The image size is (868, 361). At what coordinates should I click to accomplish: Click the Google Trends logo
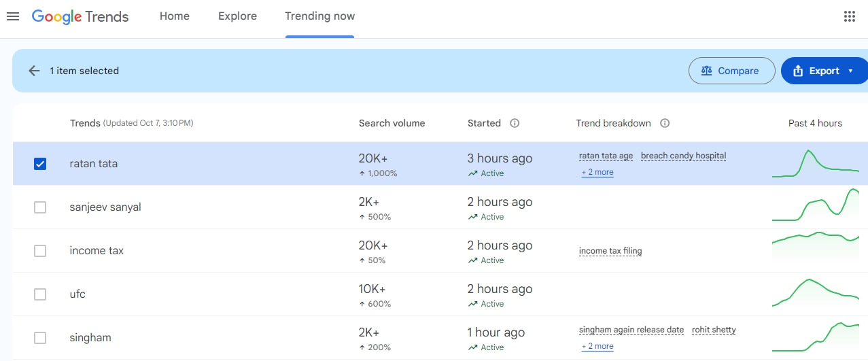tap(80, 17)
